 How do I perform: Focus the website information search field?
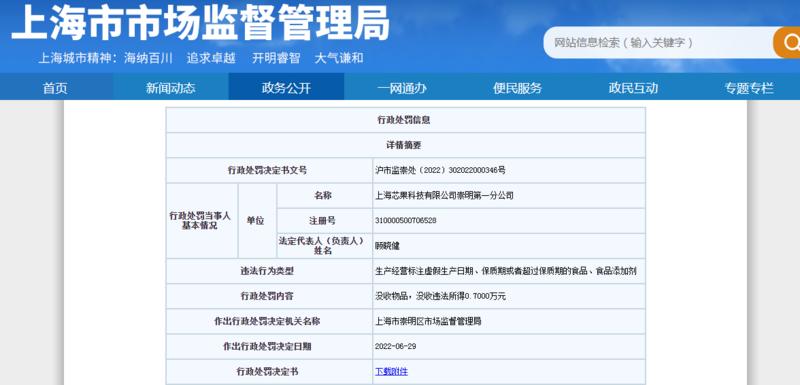(x=658, y=42)
